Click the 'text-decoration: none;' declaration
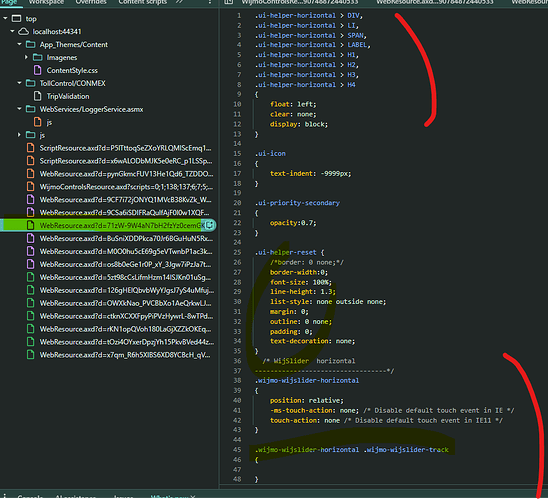548x499 pixels. pos(312,341)
